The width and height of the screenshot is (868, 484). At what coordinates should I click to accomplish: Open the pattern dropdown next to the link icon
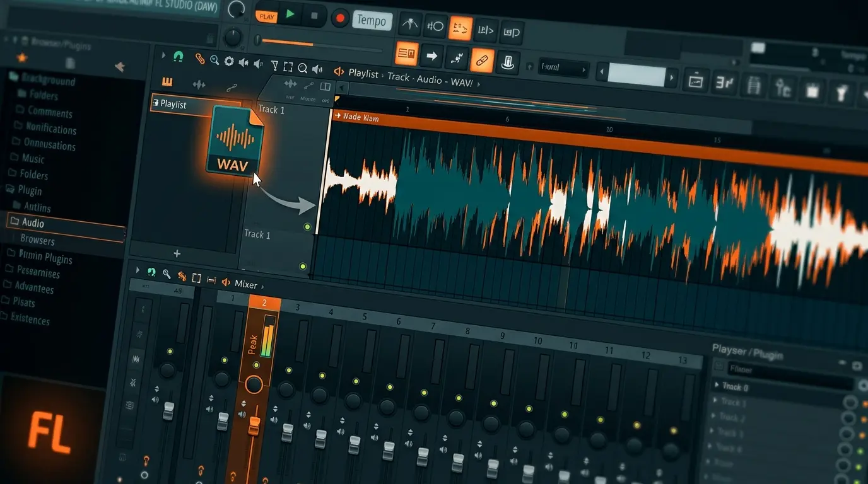(565, 68)
